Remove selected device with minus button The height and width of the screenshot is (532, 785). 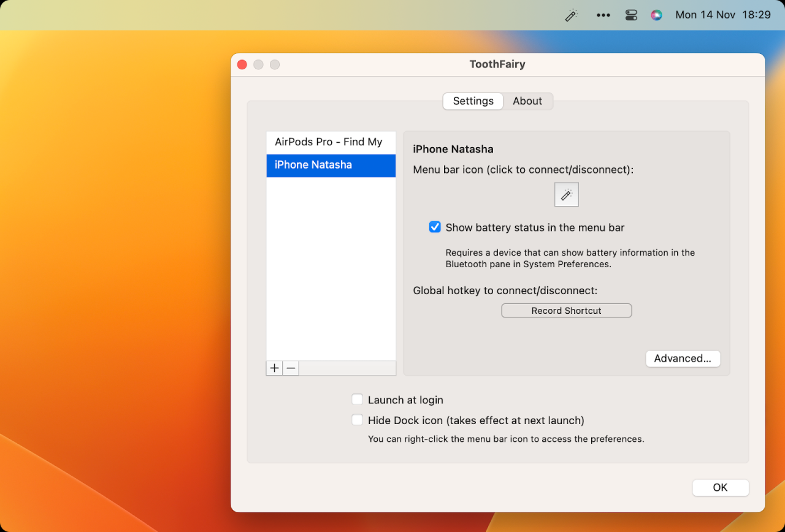point(291,368)
